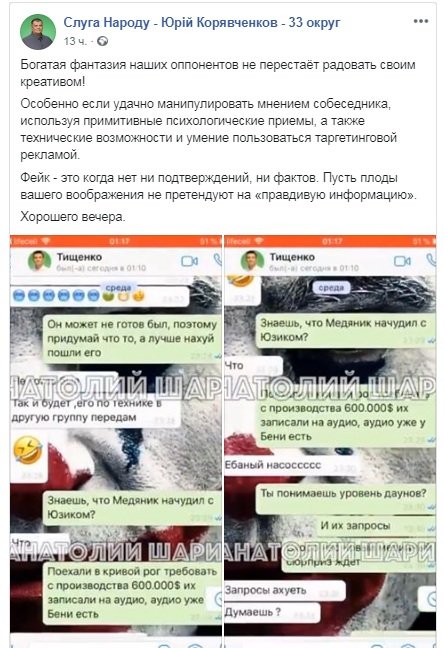Open the right chat screenshot image

(x=330, y=441)
